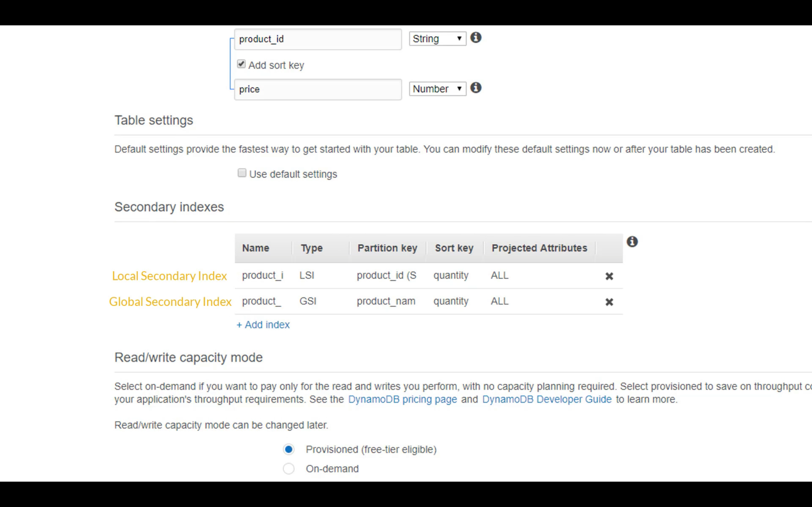Click info icon beside Number sort key type

tap(476, 88)
